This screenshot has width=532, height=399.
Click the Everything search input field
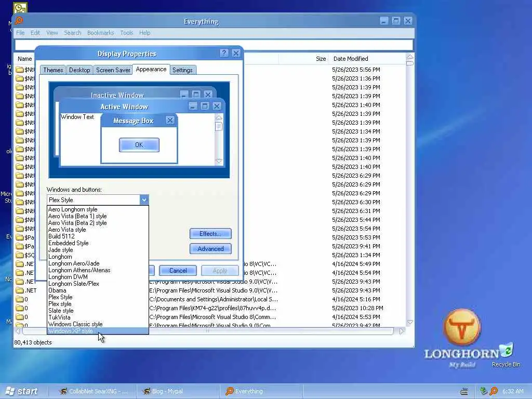(x=214, y=45)
